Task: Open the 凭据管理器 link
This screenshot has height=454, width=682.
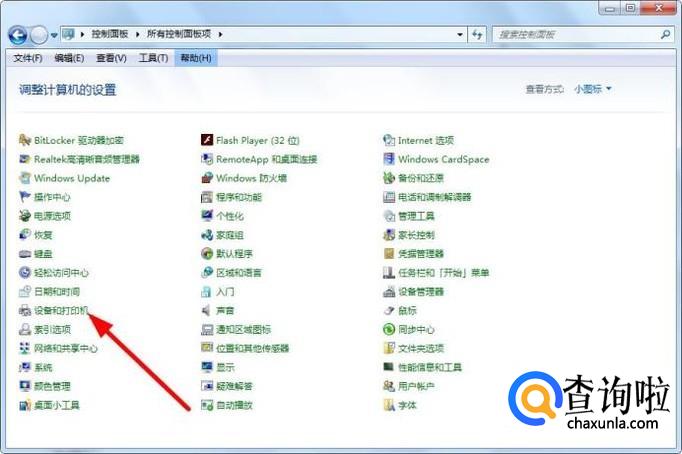Action: [x=421, y=254]
